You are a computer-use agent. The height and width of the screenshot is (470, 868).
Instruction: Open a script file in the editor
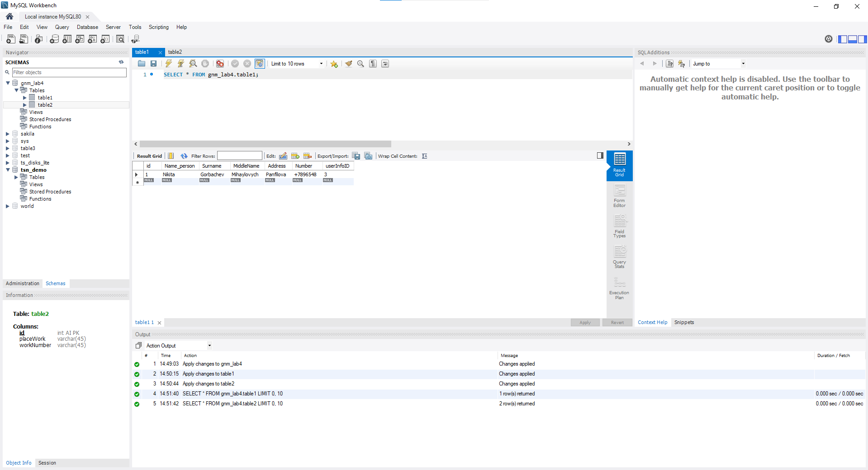point(142,64)
